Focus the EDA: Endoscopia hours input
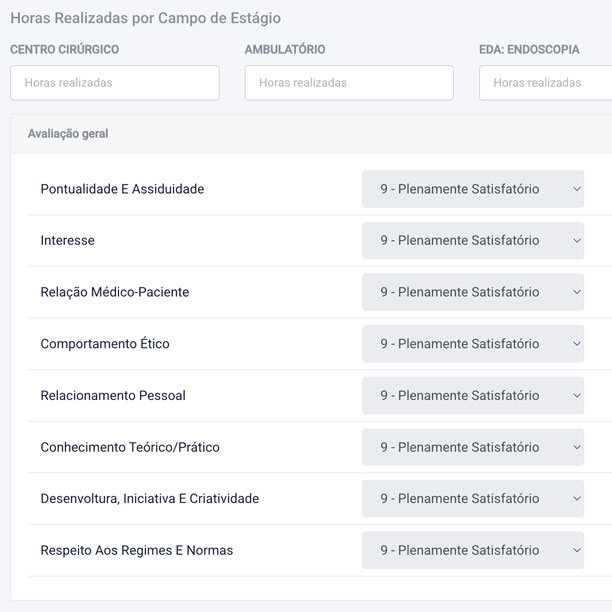Screen dimensions: 612x612 (546, 83)
